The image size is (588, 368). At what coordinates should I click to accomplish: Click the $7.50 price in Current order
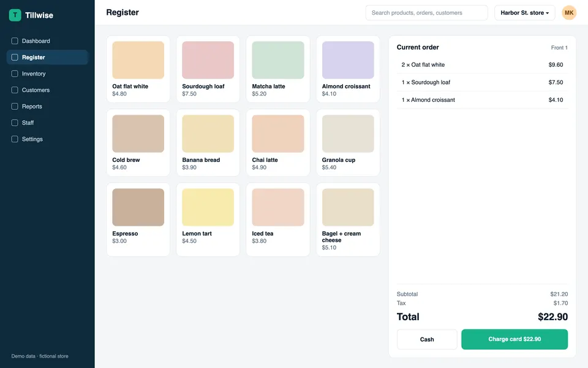coord(556,82)
